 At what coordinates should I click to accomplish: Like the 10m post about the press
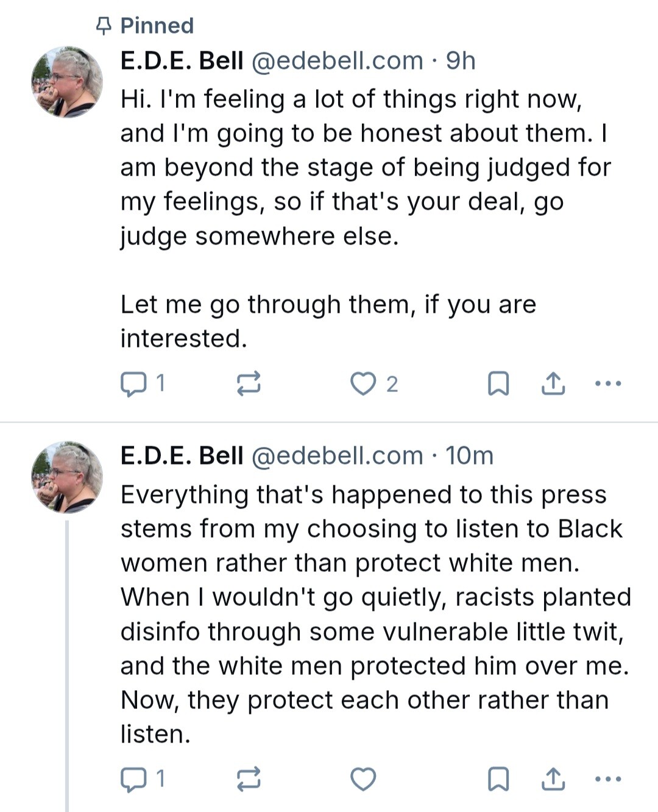(364, 779)
